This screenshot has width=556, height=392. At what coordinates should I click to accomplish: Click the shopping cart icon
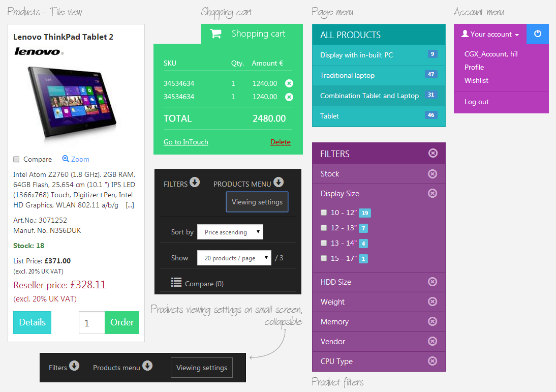point(215,34)
